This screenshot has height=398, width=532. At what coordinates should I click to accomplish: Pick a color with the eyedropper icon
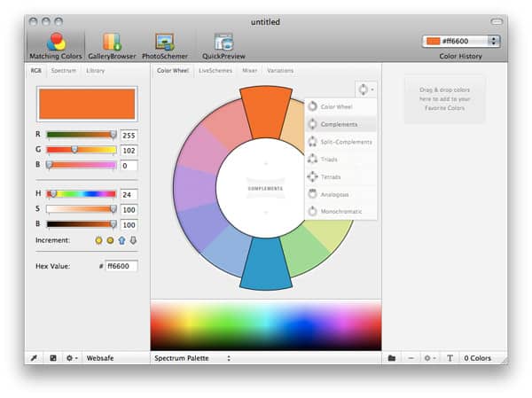coord(35,358)
